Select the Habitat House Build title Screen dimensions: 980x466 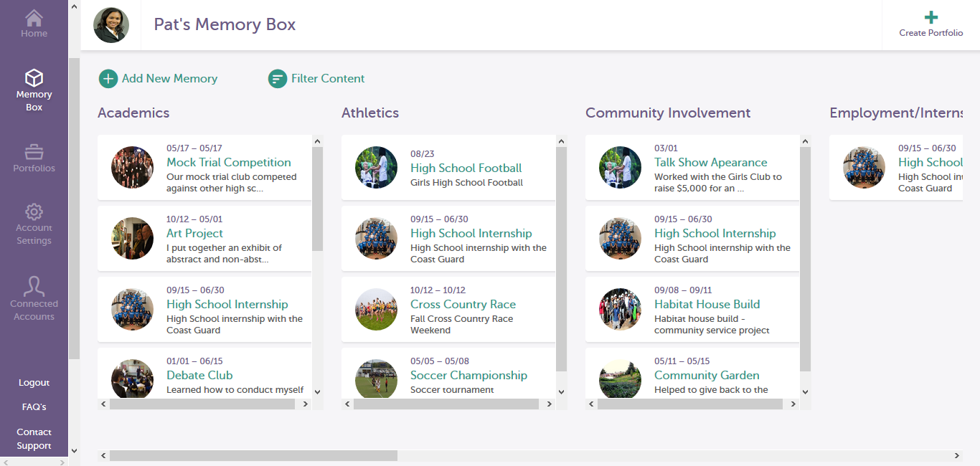coord(707,305)
